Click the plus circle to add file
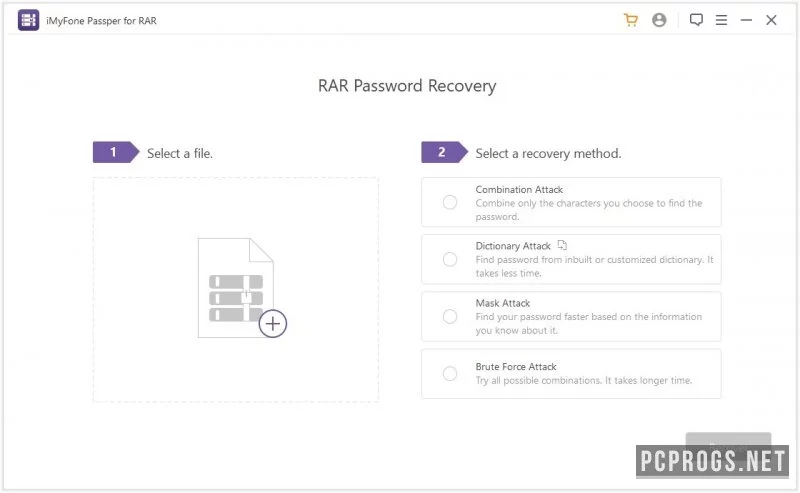Viewport: 800px width, 493px height. click(x=273, y=324)
